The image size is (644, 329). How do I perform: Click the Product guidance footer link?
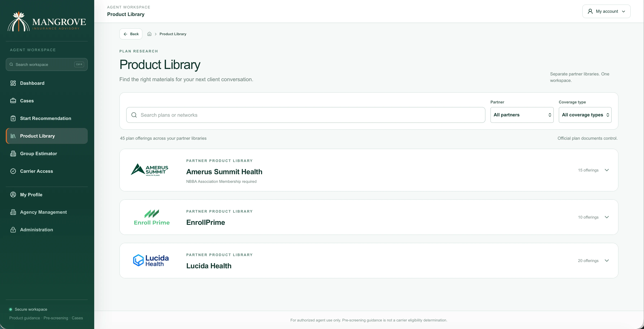click(x=24, y=318)
